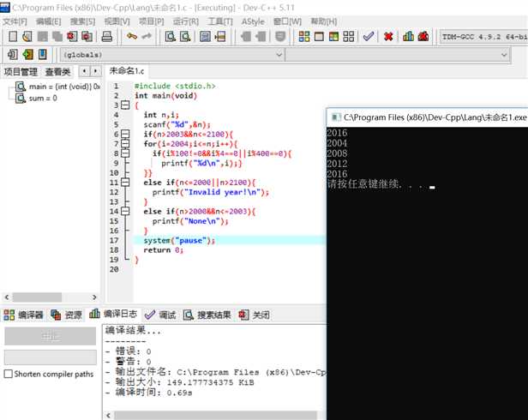
Task: Select the 未命名1.c editor tab
Action: tap(127, 71)
